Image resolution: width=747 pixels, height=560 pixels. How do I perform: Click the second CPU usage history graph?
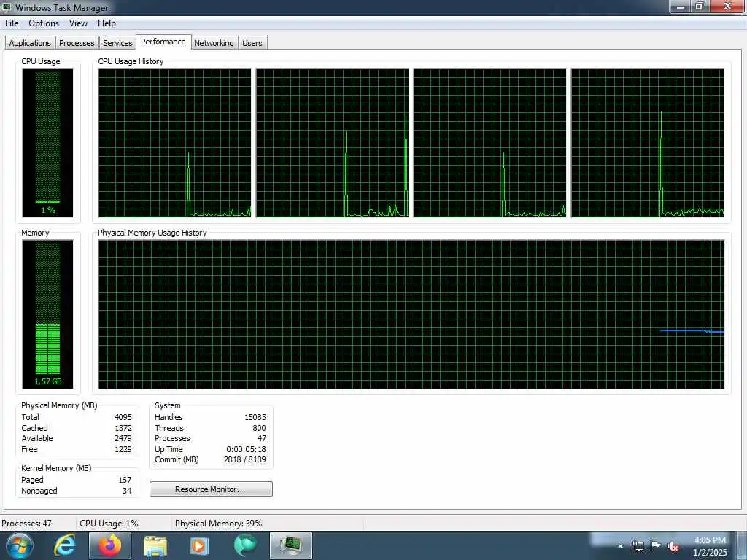(333, 143)
